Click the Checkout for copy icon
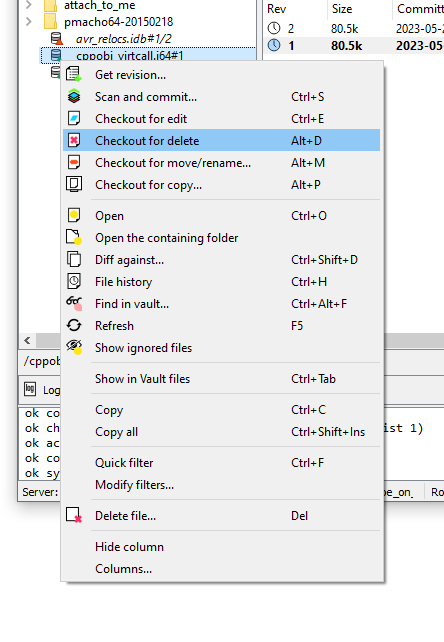Image resolution: width=444 pixels, height=642 pixels. pos(74,184)
